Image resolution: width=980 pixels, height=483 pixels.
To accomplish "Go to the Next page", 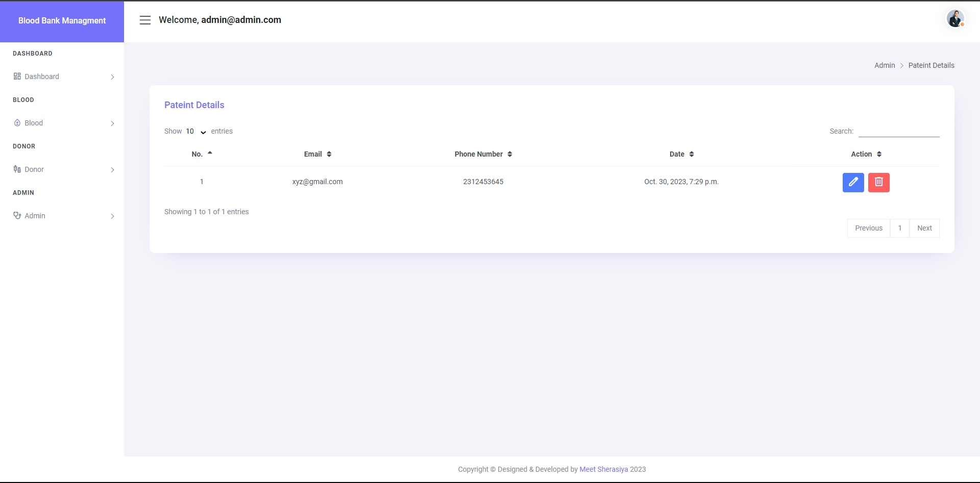I will coord(924,228).
